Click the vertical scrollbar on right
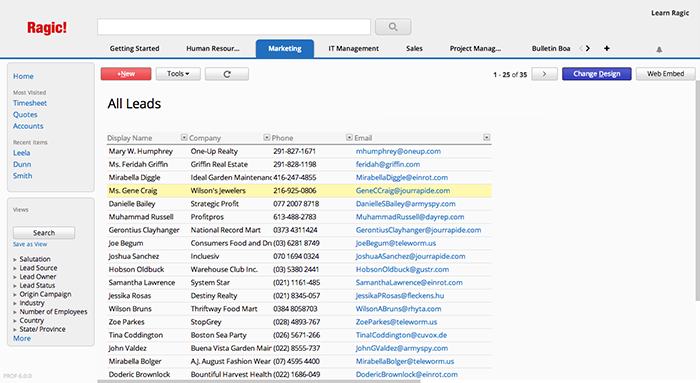 click(697, 190)
